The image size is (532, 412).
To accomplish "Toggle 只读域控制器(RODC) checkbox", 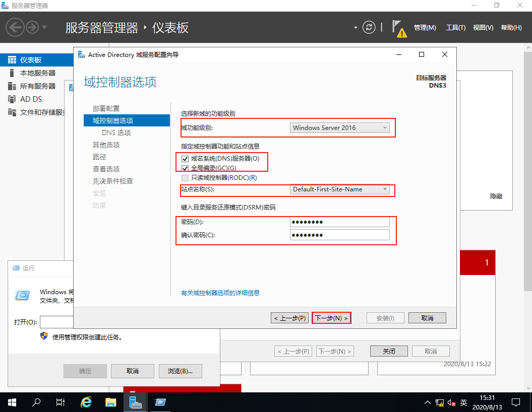I will click(185, 178).
